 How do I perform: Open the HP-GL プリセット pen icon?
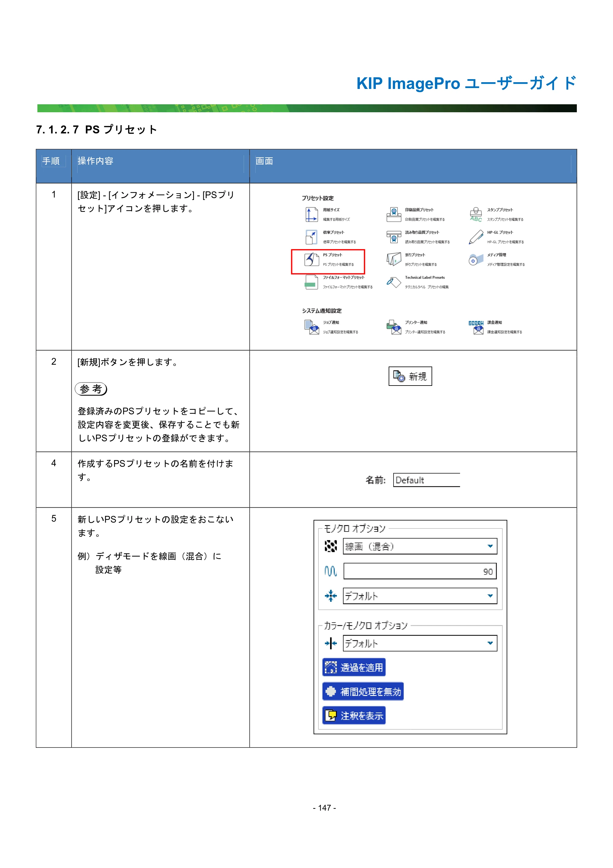point(476,237)
